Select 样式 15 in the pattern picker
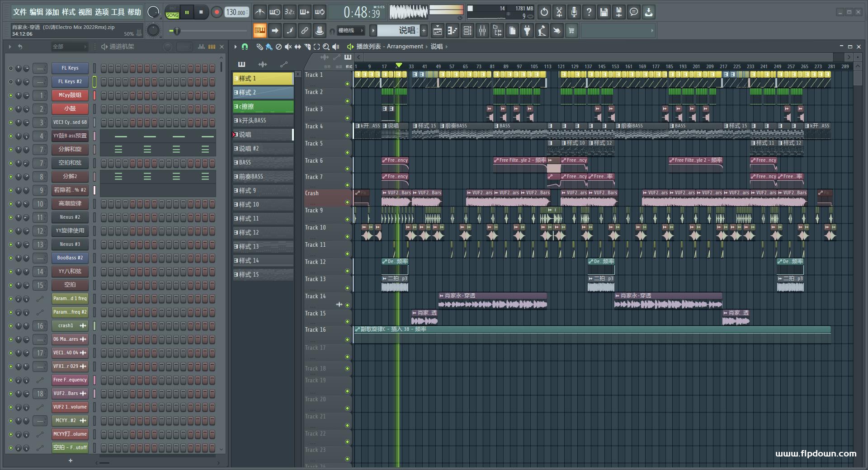This screenshot has height=470, width=868. pyautogui.click(x=263, y=274)
